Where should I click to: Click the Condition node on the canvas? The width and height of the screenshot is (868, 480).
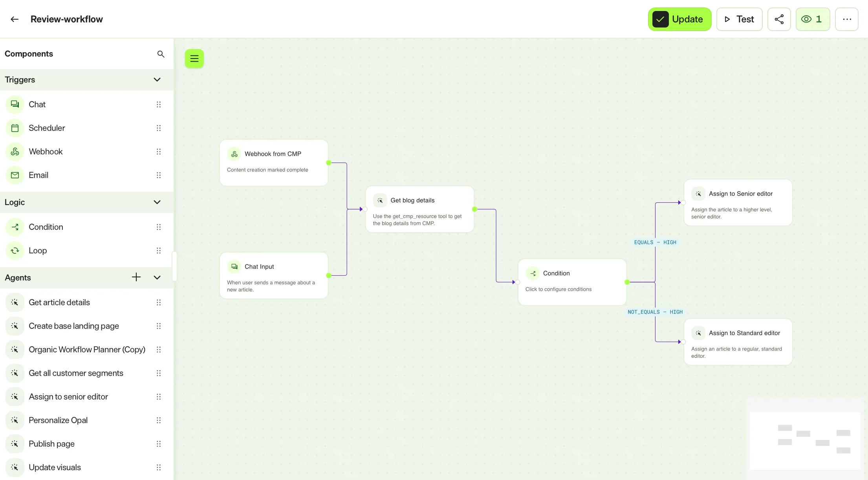click(572, 282)
